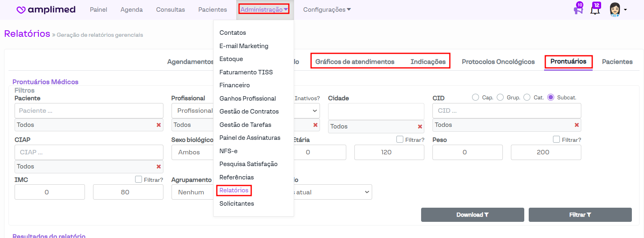The image size is (644, 238).
Task: Select the Cap. radio button for CID
Action: click(475, 97)
